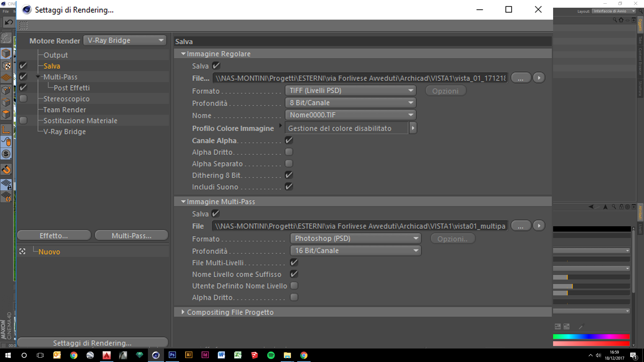This screenshot has width=644, height=362.
Task: Click the Enable Axis icon
Action: click(x=6, y=130)
